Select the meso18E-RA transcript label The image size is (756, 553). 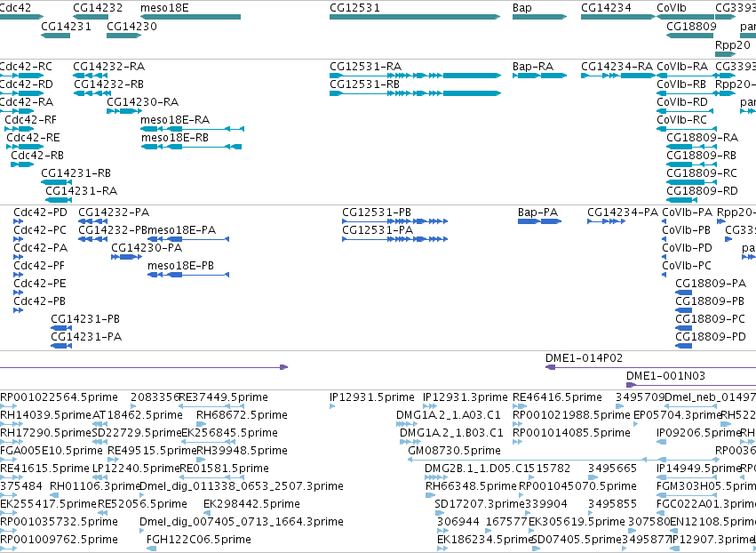tap(175, 120)
